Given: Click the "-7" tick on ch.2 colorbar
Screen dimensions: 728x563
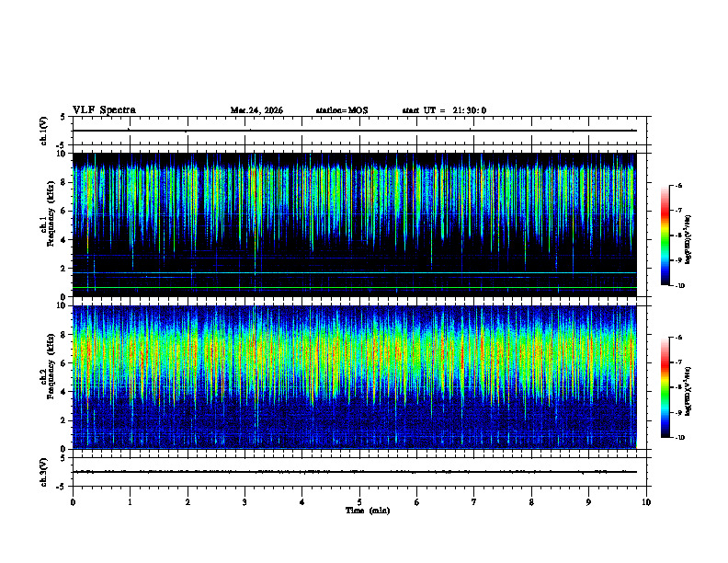Looking at the screenshot, I should coord(678,362).
